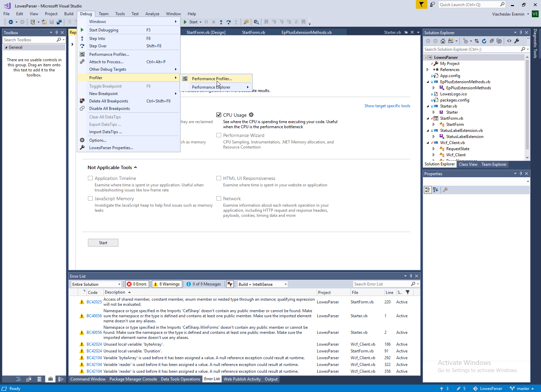The height and width of the screenshot is (392, 541).
Task: Click the New Project toolbar icon
Action: 32,22
